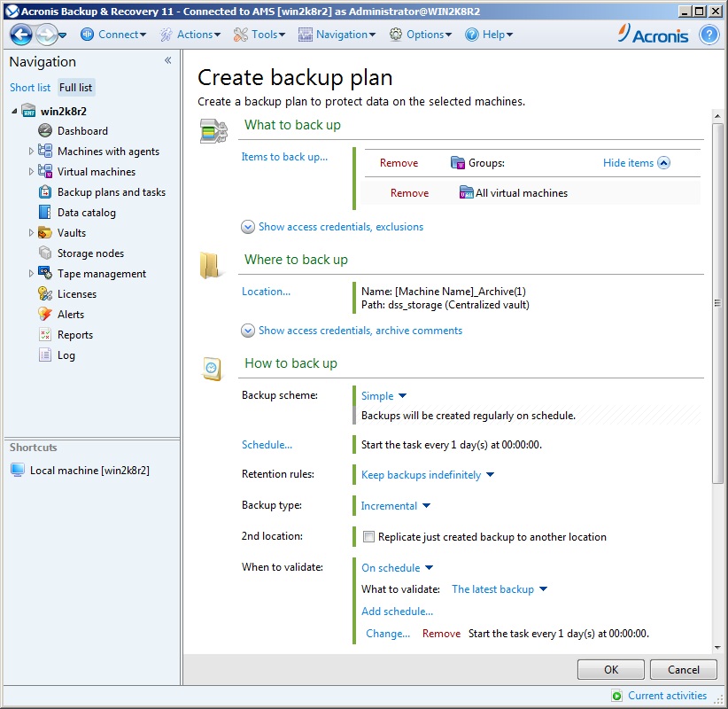Click the Groups folder icon
The width and height of the screenshot is (728, 709).
coord(458,163)
